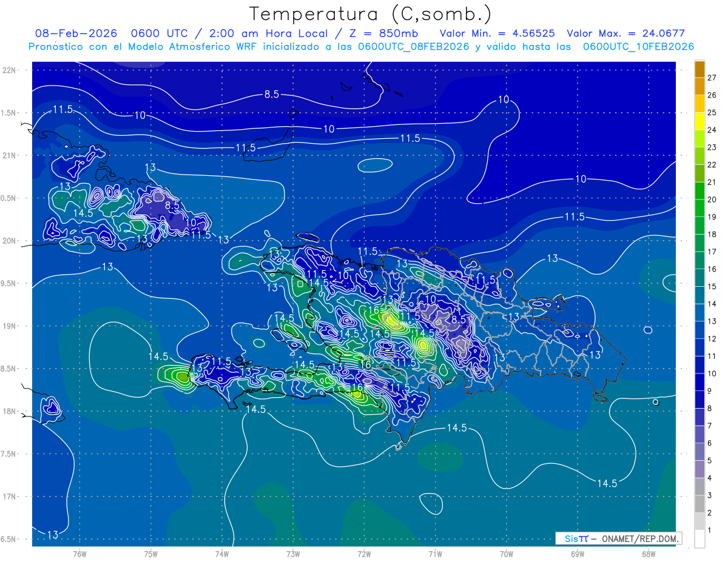Click the '22N' latitude axis label
728x562 pixels.
tap(9, 70)
